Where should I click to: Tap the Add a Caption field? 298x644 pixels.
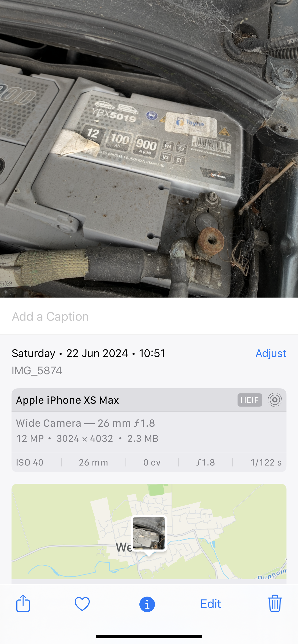pos(149,316)
